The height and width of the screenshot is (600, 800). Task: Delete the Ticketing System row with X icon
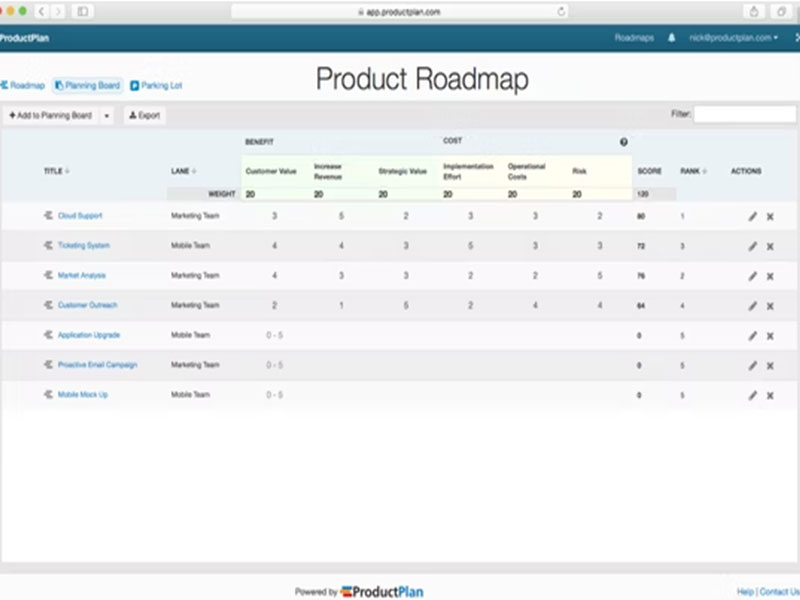tap(768, 245)
